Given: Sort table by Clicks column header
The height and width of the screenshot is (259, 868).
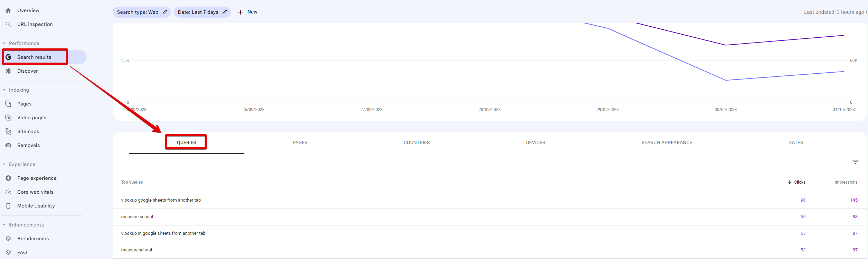Looking at the screenshot, I should 799,182.
